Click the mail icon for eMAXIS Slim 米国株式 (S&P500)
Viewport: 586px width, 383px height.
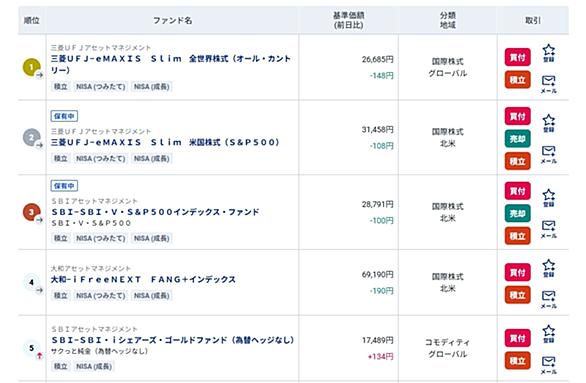(x=548, y=155)
